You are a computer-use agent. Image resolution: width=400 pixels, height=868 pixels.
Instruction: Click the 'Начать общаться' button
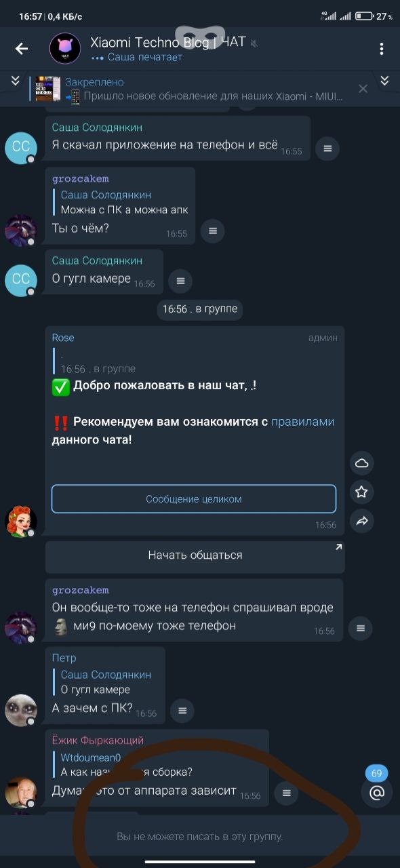point(195,555)
